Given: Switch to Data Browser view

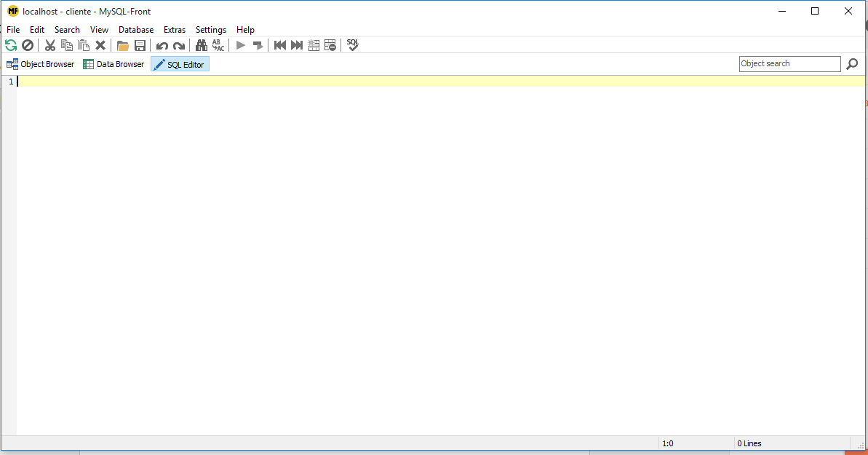Looking at the screenshot, I should [x=114, y=64].
